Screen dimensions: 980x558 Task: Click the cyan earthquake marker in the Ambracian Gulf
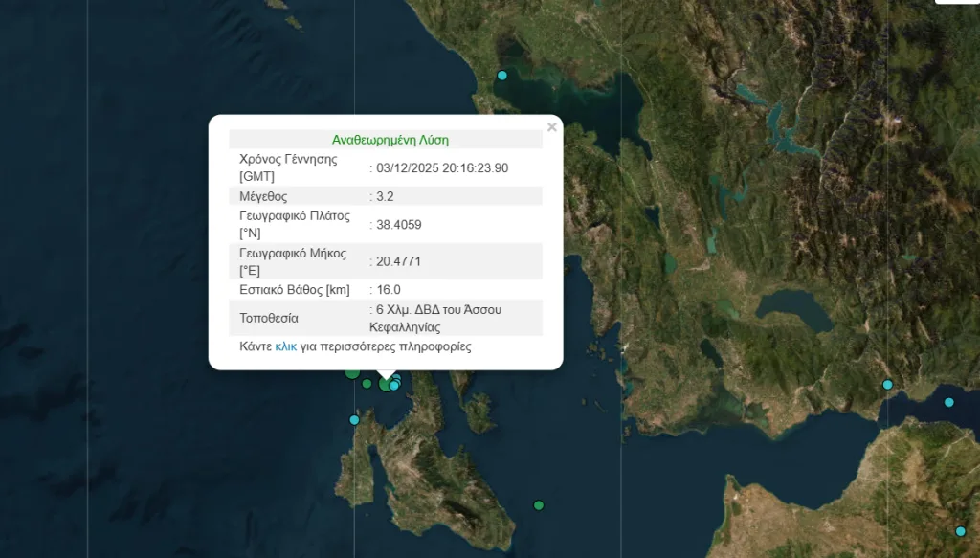pyautogui.click(x=501, y=75)
